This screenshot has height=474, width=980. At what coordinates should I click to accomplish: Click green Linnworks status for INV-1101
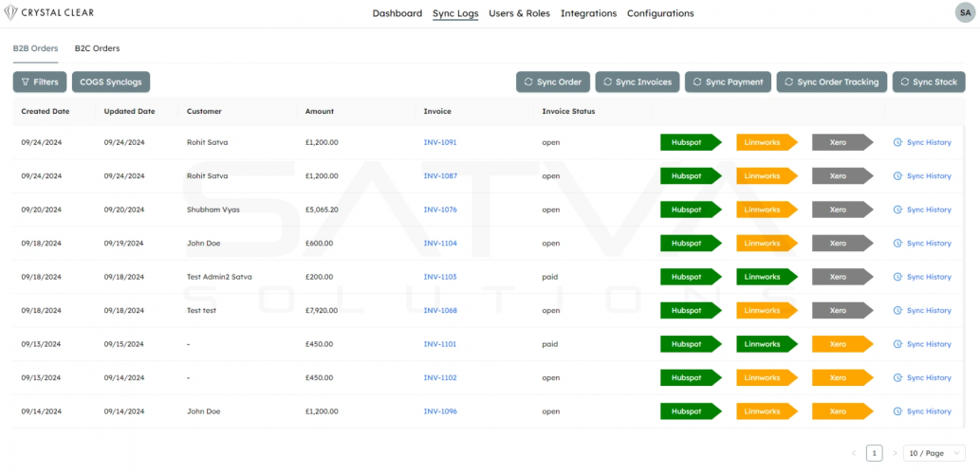[767, 344]
